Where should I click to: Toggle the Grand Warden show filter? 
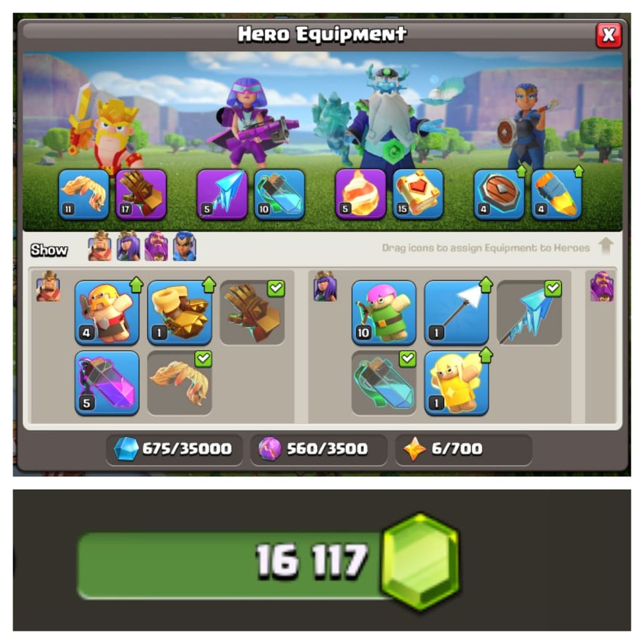[x=157, y=246]
